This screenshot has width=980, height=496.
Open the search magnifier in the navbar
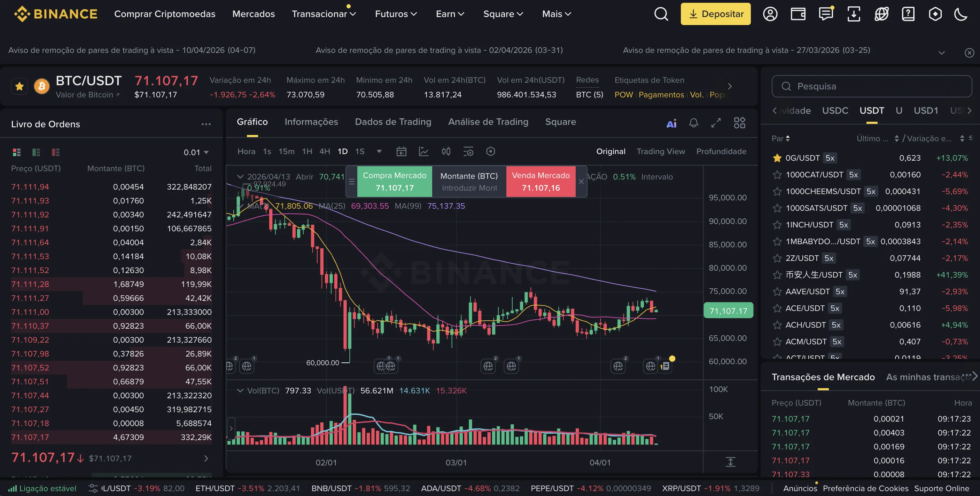coord(661,14)
